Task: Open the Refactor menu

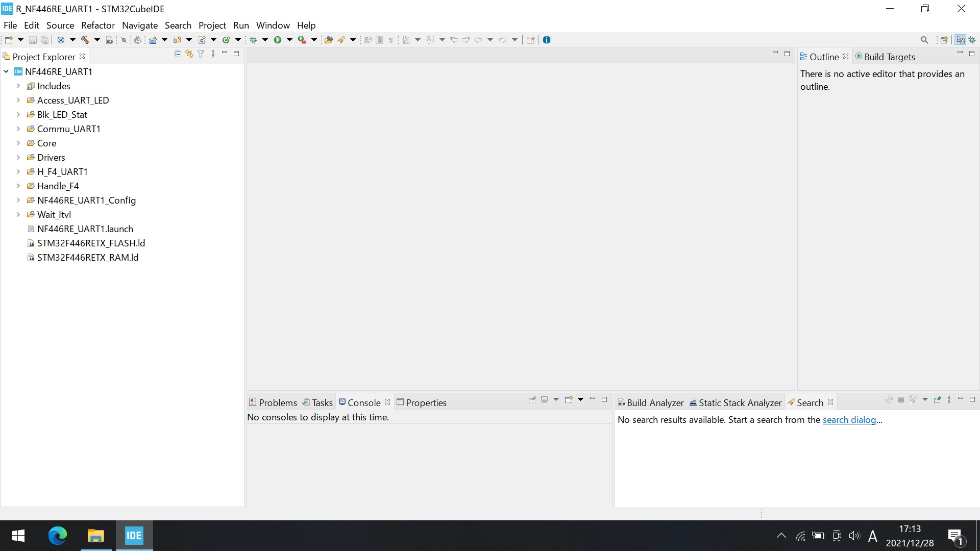Action: click(x=98, y=25)
